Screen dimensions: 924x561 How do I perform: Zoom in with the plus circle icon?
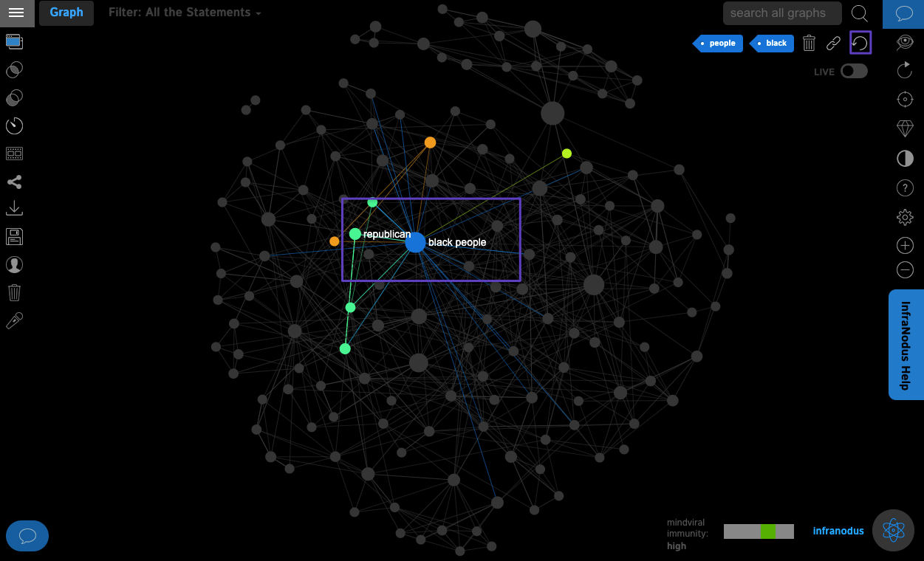coord(905,245)
